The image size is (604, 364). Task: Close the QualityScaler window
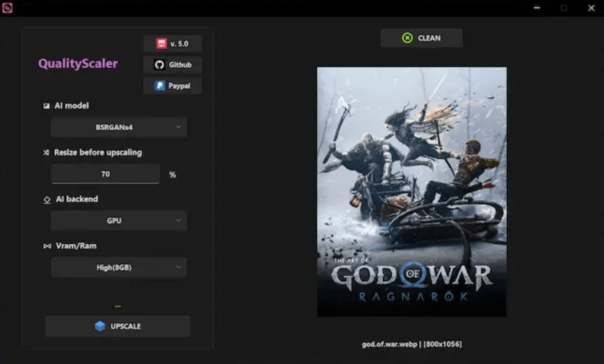click(x=591, y=8)
